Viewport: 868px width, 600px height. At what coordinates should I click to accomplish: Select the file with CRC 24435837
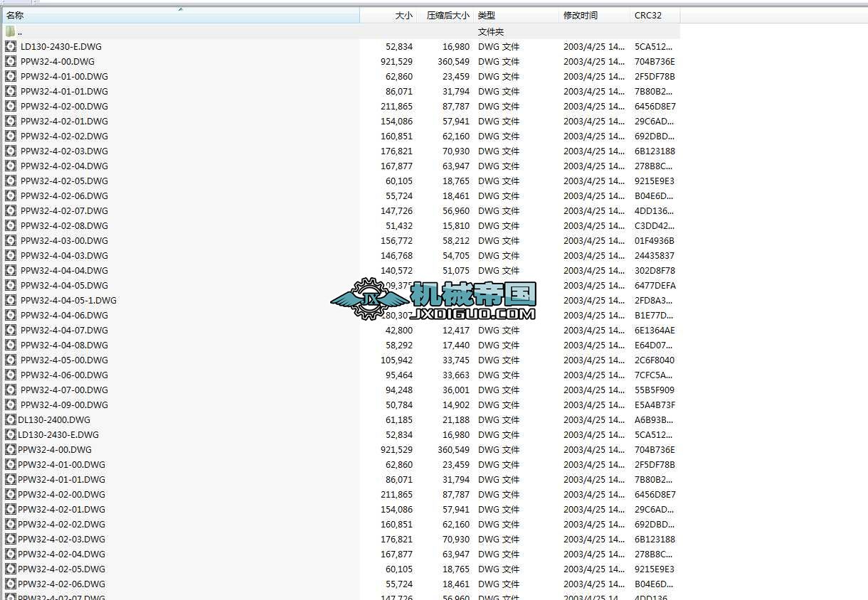pyautogui.click(x=63, y=255)
